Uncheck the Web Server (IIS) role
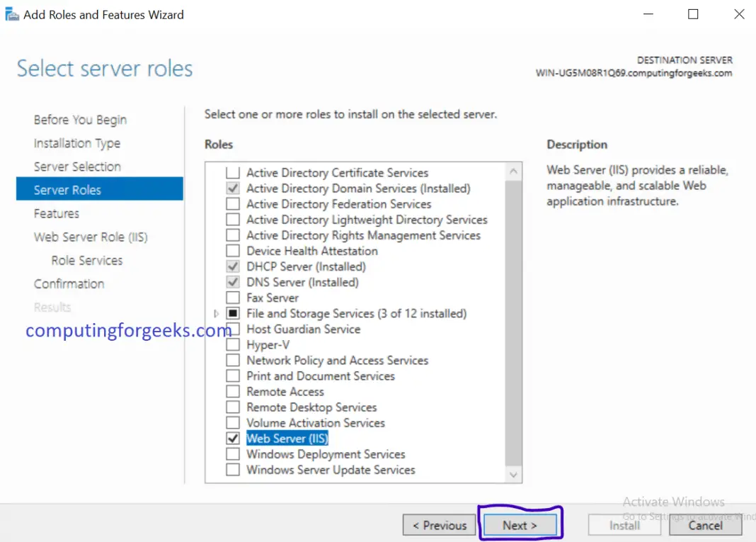This screenshot has height=542, width=756. coord(234,438)
